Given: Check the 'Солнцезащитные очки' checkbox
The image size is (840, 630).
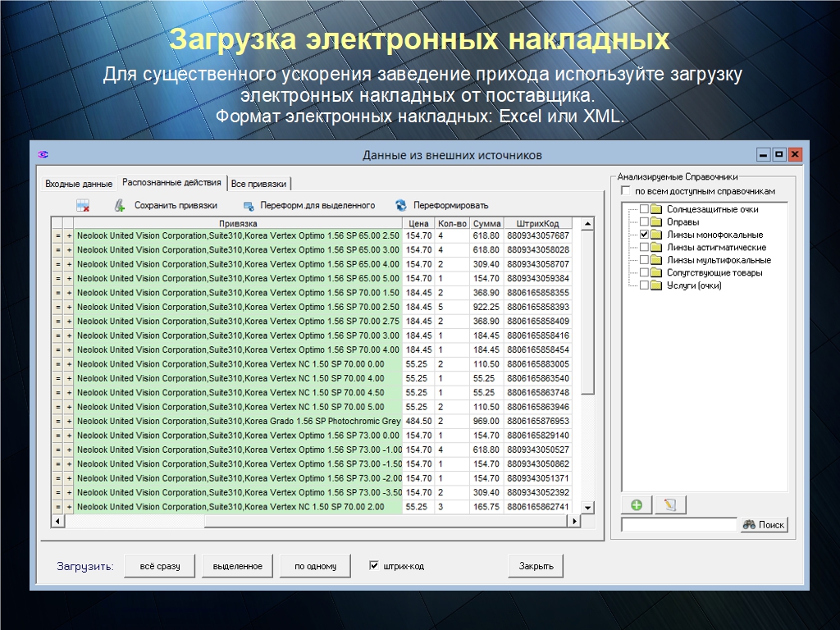Looking at the screenshot, I should (x=644, y=209).
